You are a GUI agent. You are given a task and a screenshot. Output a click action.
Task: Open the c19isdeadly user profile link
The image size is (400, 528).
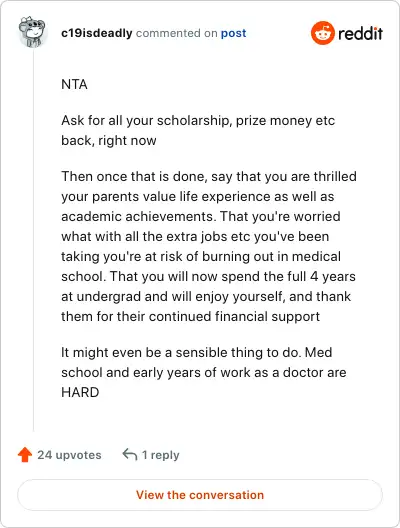[97, 33]
